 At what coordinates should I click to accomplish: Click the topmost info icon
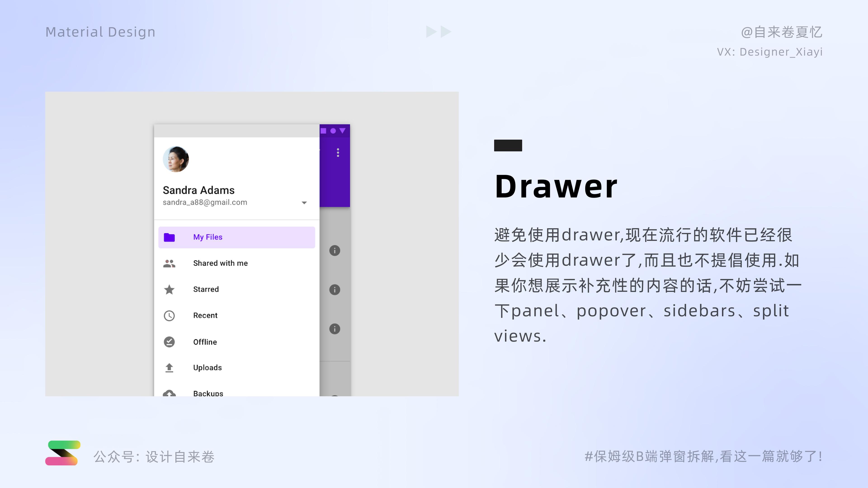pos(335,251)
